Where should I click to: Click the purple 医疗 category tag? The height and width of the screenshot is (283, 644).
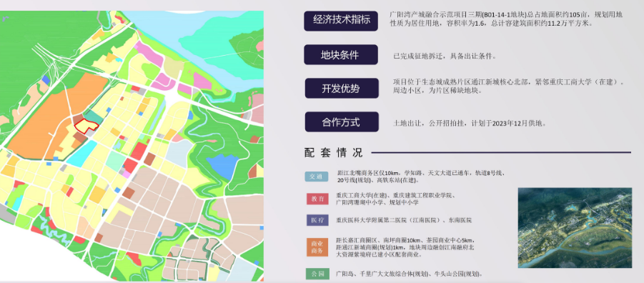click(317, 220)
